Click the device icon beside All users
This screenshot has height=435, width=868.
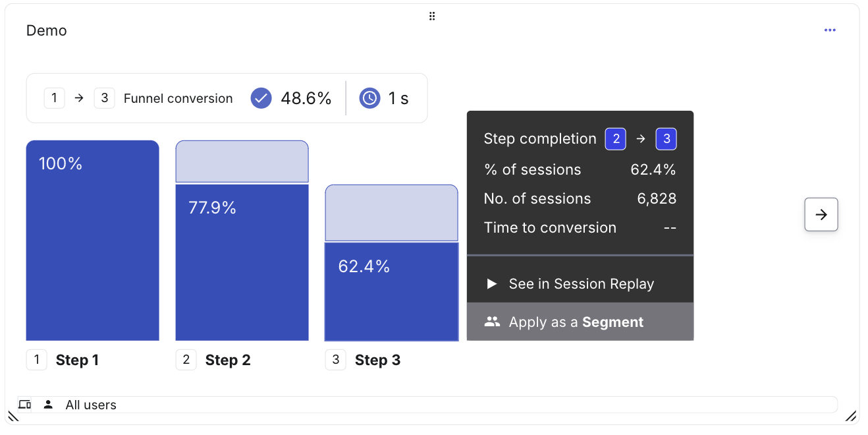tap(24, 405)
